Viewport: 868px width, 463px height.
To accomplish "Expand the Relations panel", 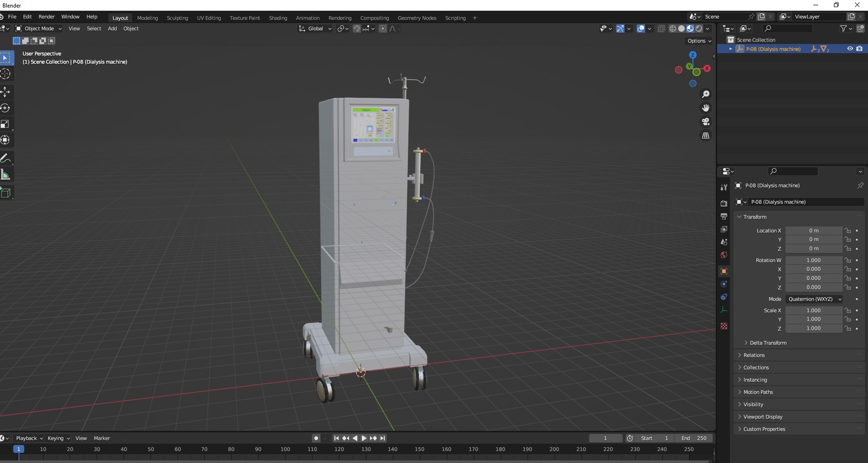I will (x=754, y=355).
